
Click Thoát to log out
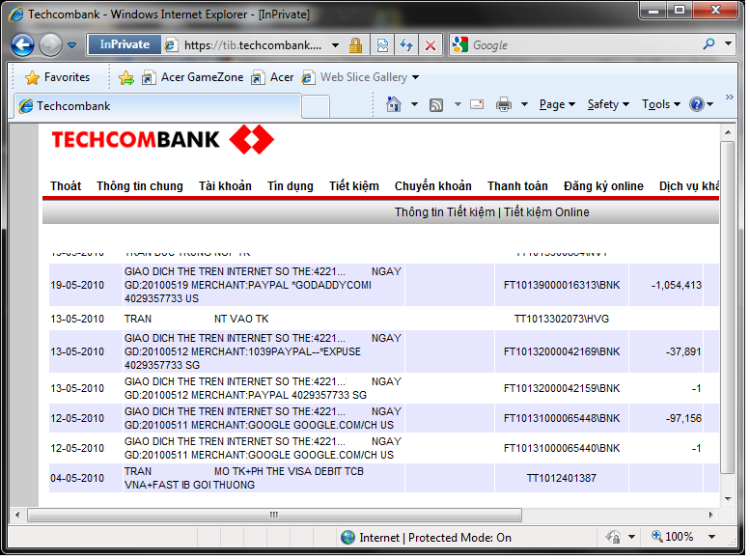point(66,185)
